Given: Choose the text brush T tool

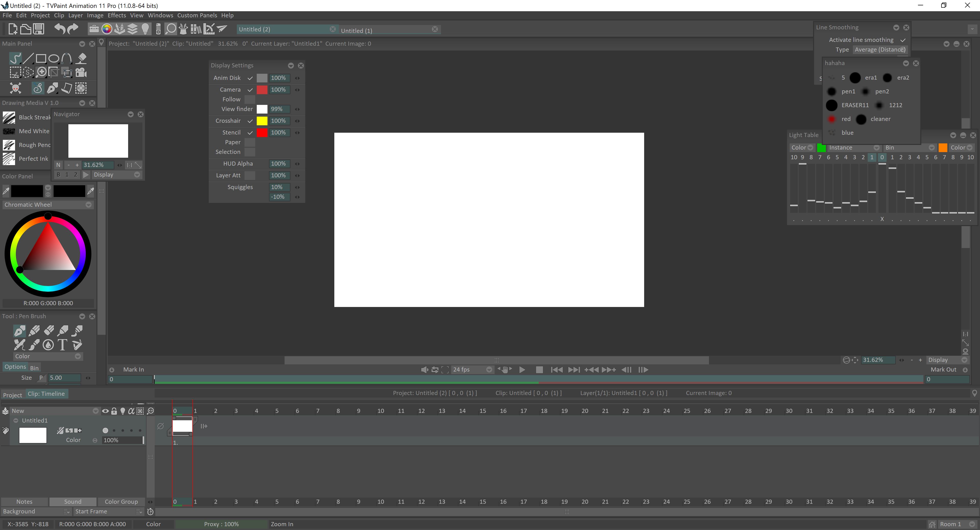Looking at the screenshot, I should (x=63, y=345).
